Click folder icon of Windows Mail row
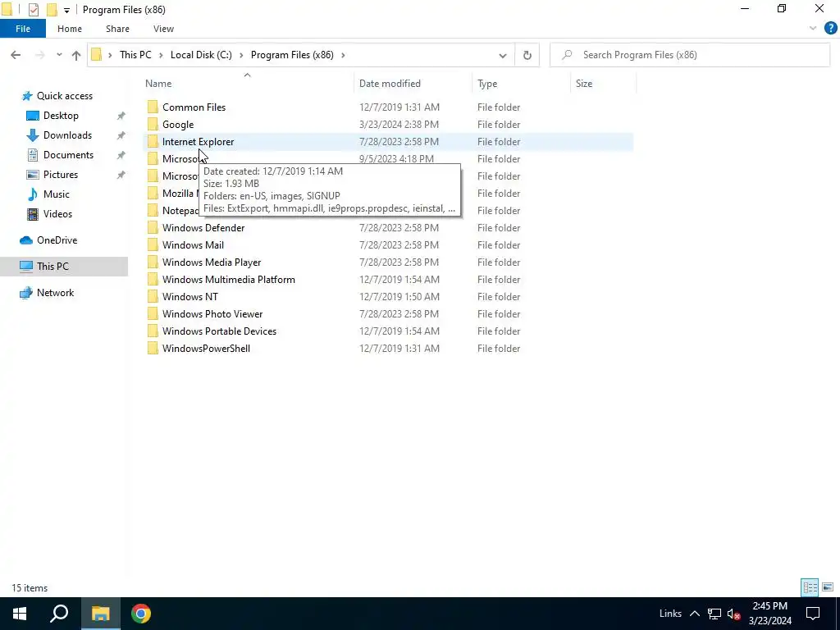840x630 pixels. click(153, 245)
